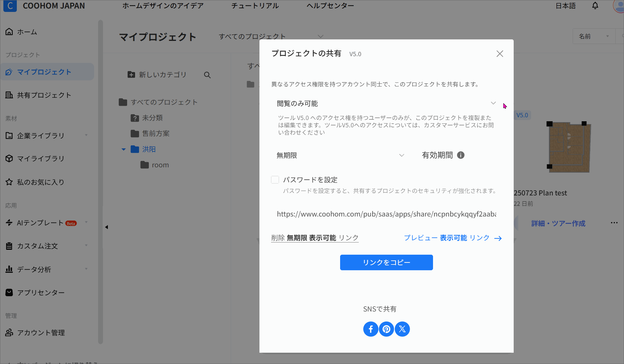
Task: Click the リンクをコピー button
Action: pyautogui.click(x=386, y=262)
